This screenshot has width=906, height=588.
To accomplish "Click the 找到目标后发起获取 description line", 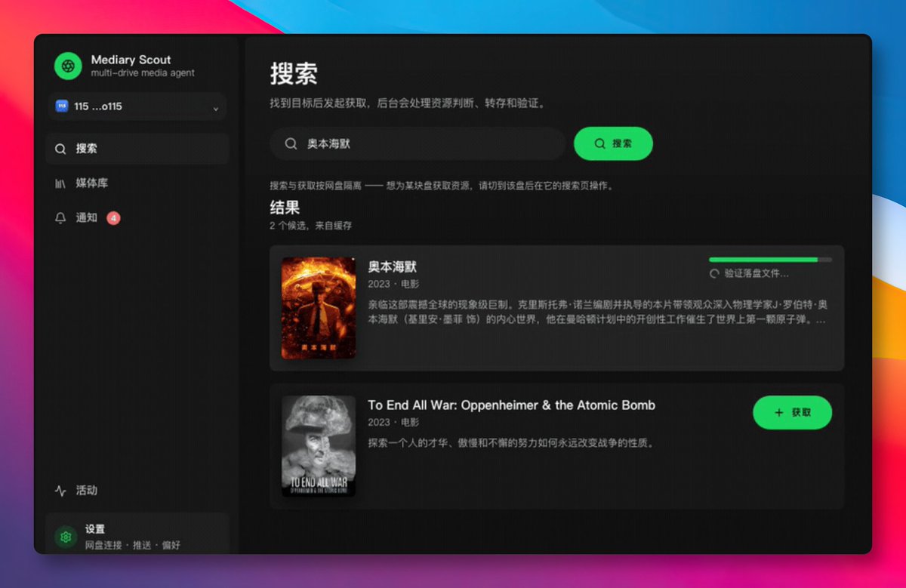I will [408, 103].
